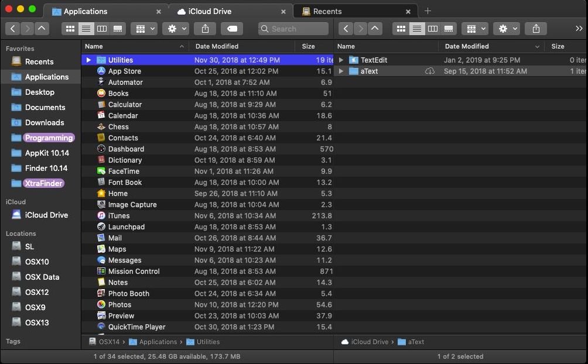The image size is (588, 364).
Task: Close the iCloud Drive tab
Action: 283,12
